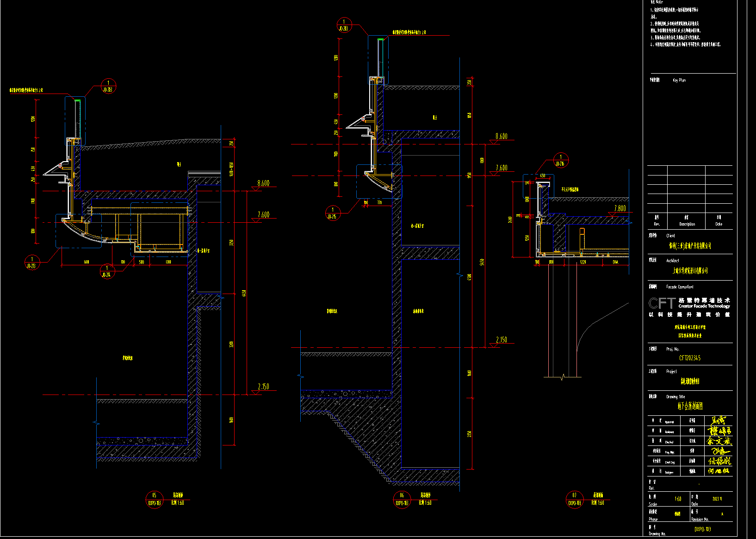Click the Revision No. label
Screen dimensions: 756x539
tap(700, 520)
